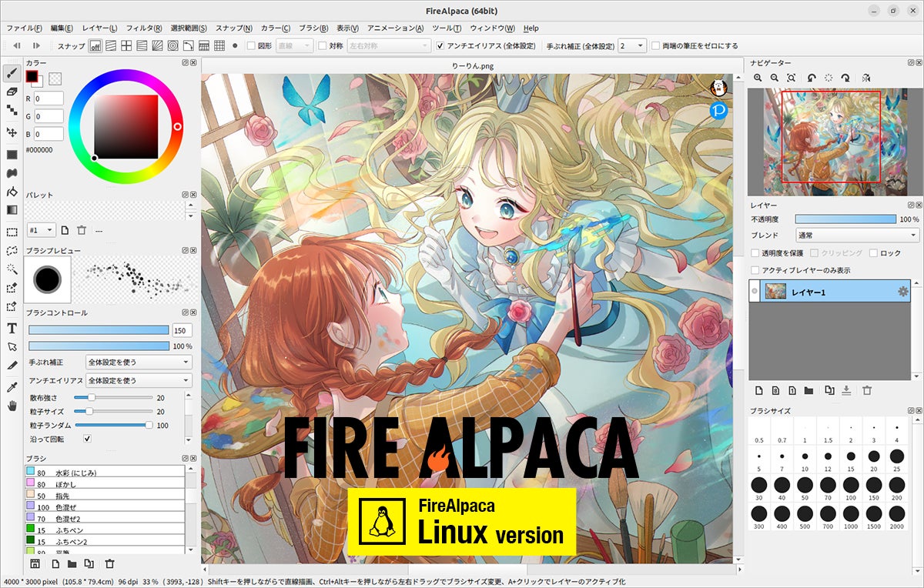
Task: Select the Eraser tool
Action: point(12,92)
